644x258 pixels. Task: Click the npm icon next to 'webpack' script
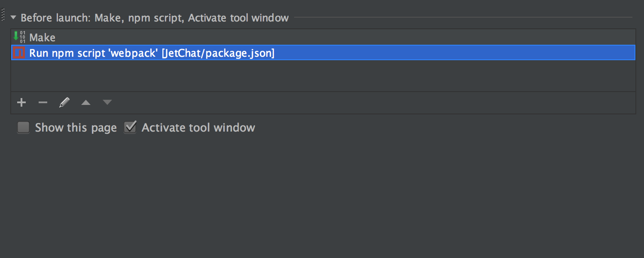pyautogui.click(x=18, y=52)
